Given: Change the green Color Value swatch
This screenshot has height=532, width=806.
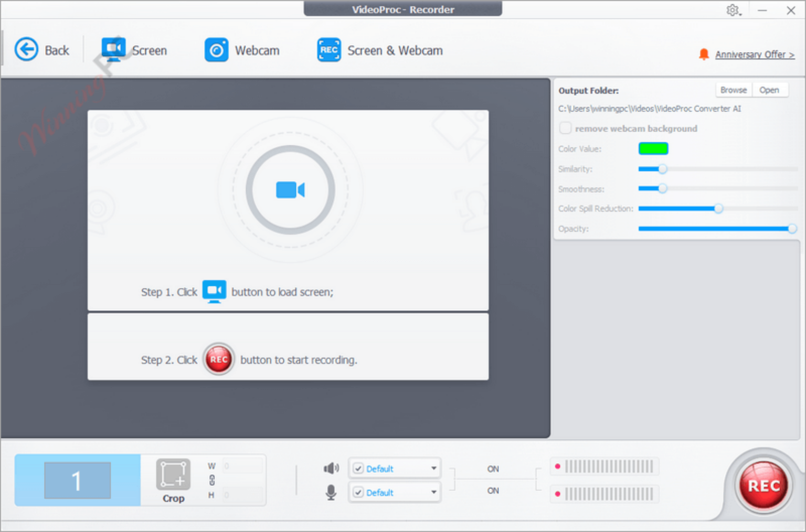Looking at the screenshot, I should coord(653,148).
